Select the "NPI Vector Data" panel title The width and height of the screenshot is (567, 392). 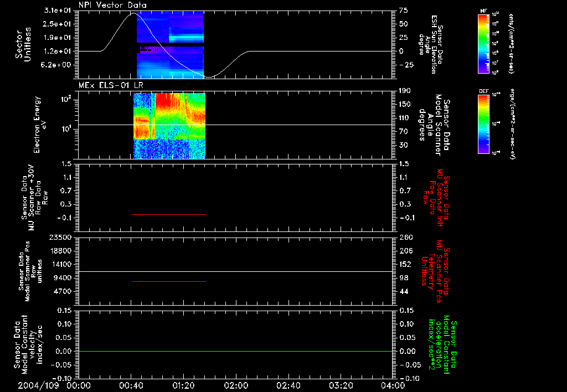[x=112, y=5]
